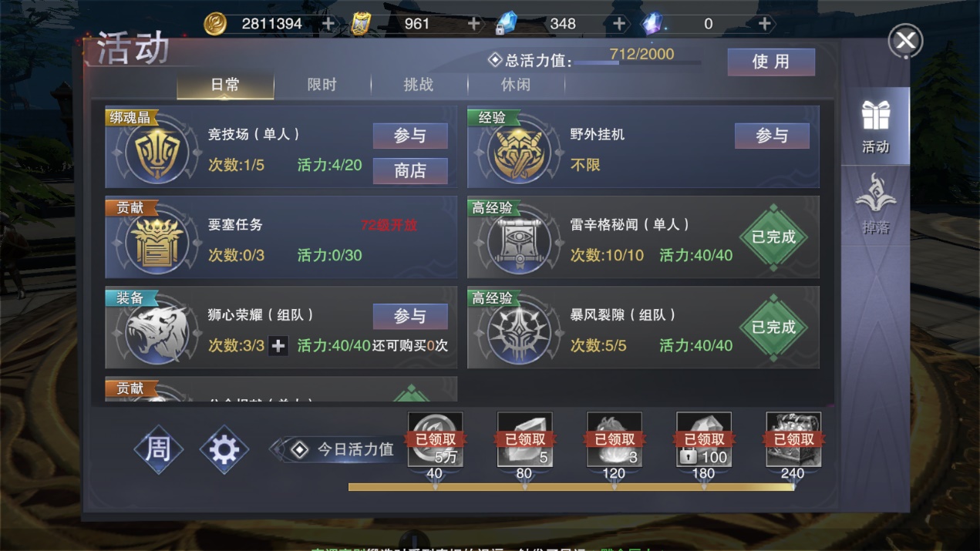
Task: Close the 活动 panel with X
Action: [905, 41]
